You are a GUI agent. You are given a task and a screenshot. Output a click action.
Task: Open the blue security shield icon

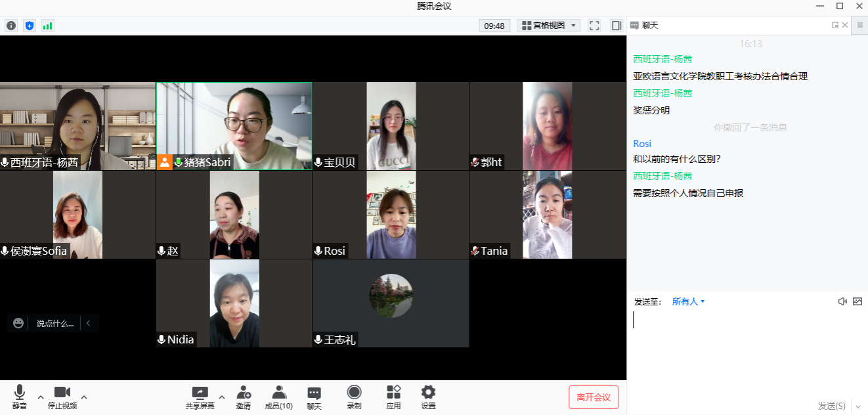pyautogui.click(x=29, y=26)
